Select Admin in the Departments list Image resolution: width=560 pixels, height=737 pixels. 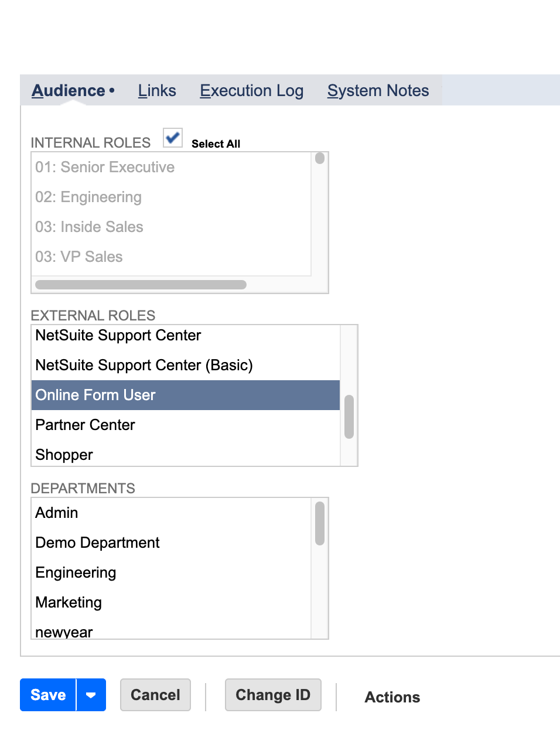(x=57, y=513)
